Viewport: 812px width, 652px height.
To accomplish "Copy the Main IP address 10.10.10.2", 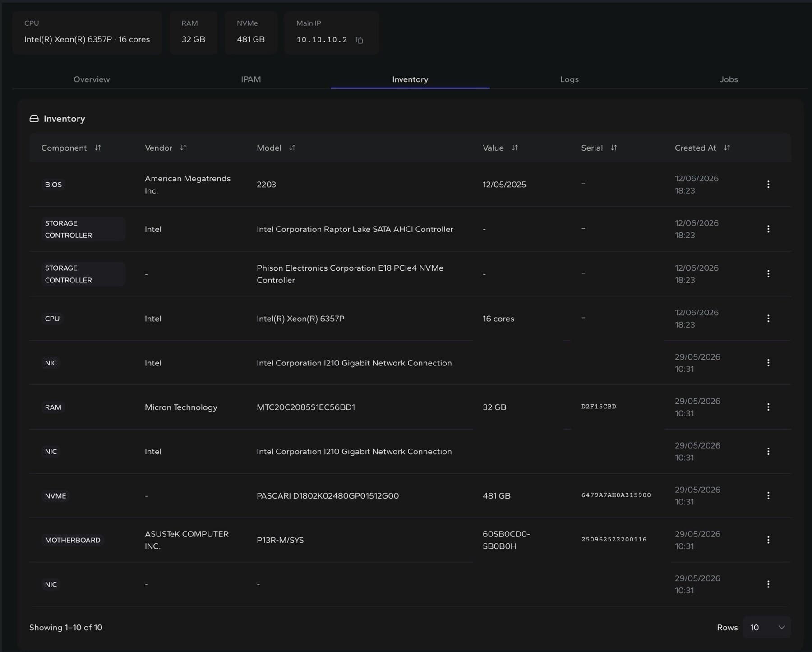I will point(359,40).
